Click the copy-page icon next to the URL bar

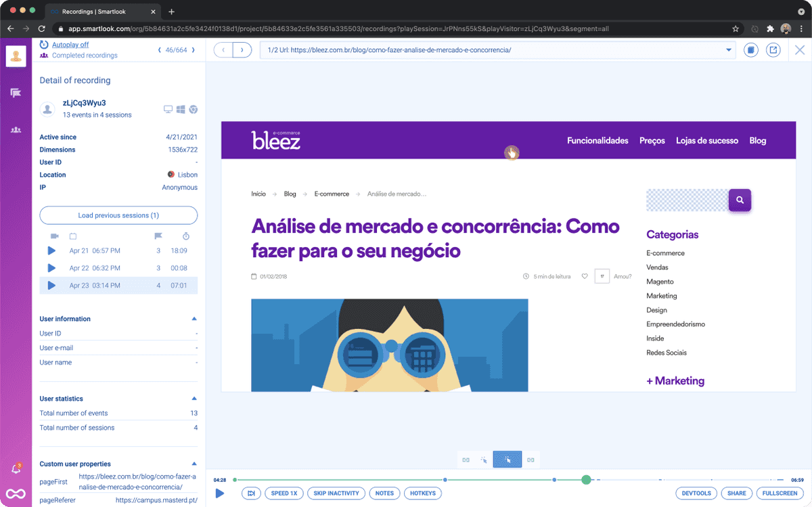pos(750,50)
